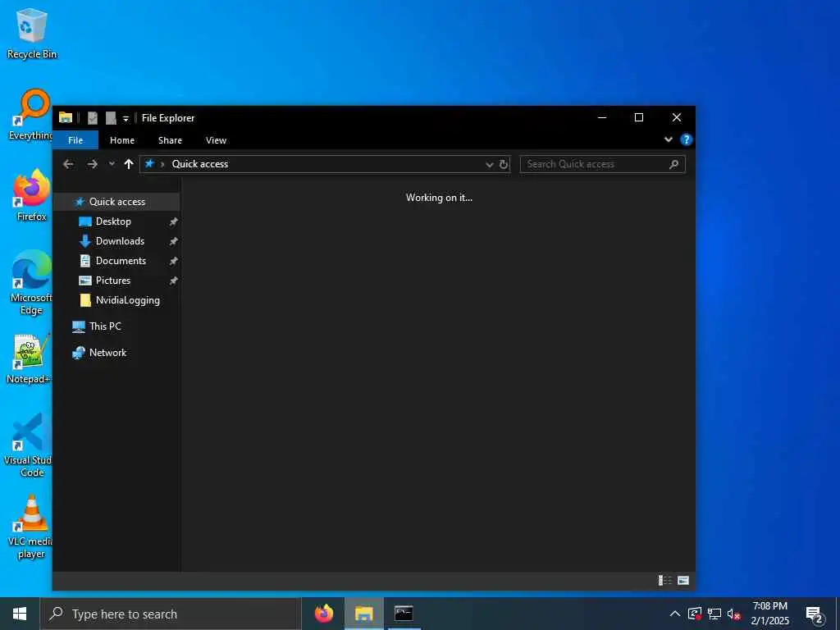The image size is (840, 630).
Task: Open the File menu tab
Action: click(x=75, y=140)
